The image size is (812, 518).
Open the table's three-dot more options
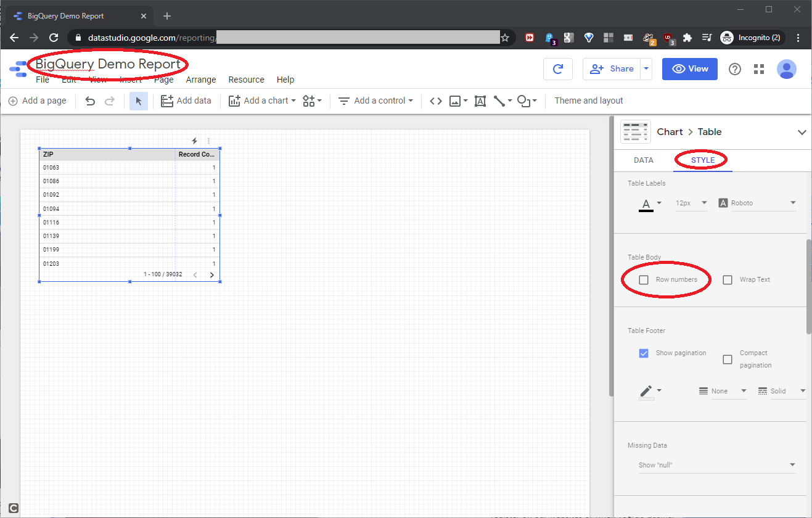pos(208,141)
